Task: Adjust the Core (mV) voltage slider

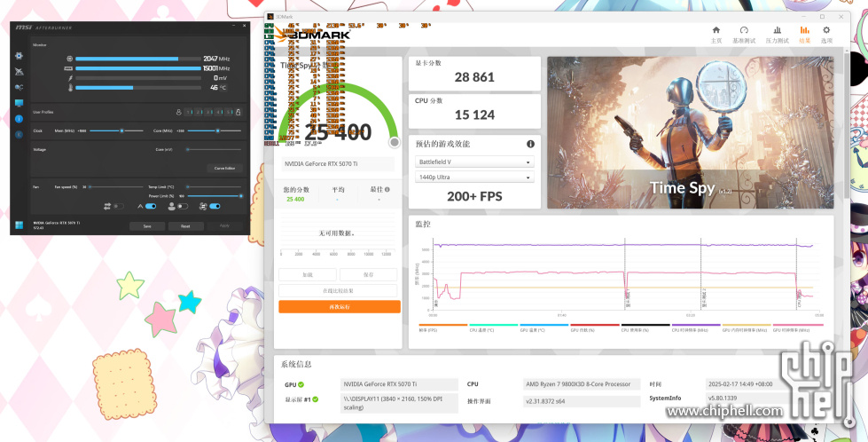Action: [x=214, y=149]
